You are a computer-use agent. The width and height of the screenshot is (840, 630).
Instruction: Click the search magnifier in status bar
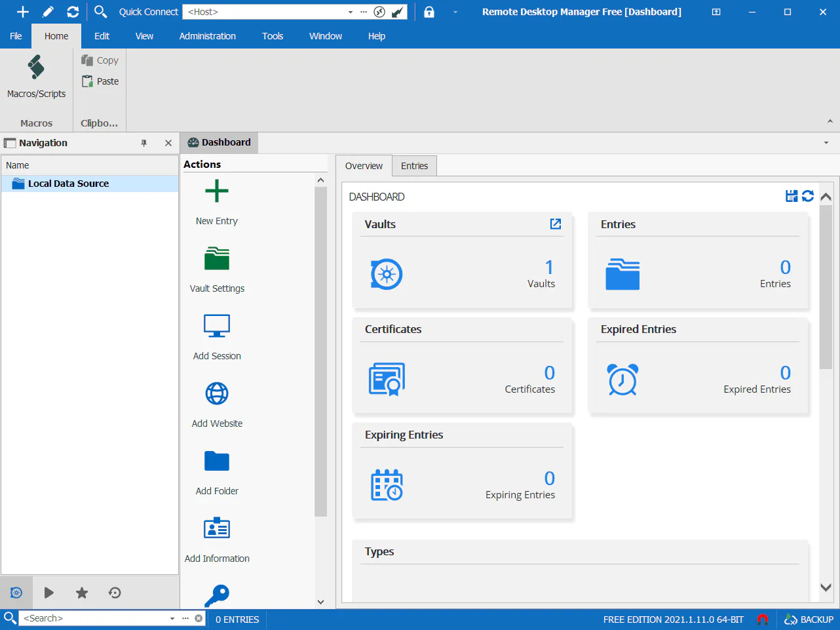click(x=10, y=618)
